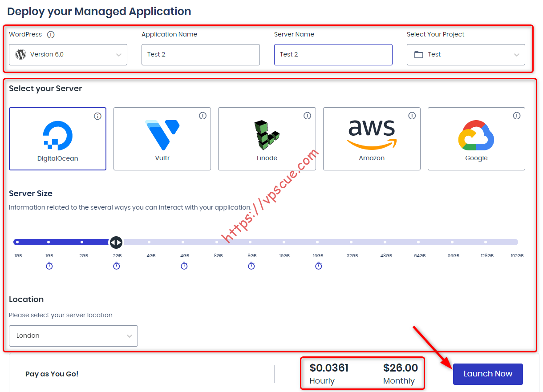This screenshot has height=392, width=543.
Task: Set server size slider to 32GB point
Action: 351,242
